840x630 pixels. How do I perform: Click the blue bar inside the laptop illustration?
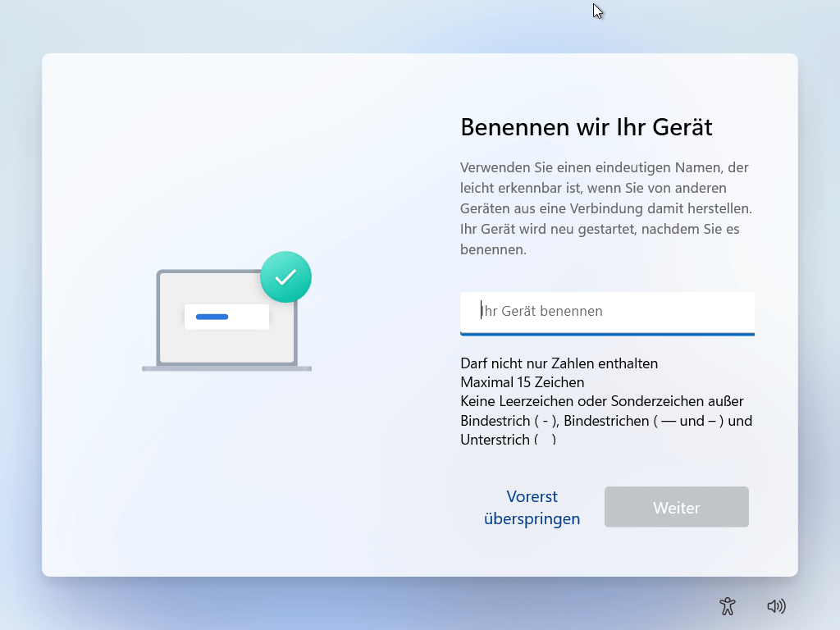tap(212, 317)
